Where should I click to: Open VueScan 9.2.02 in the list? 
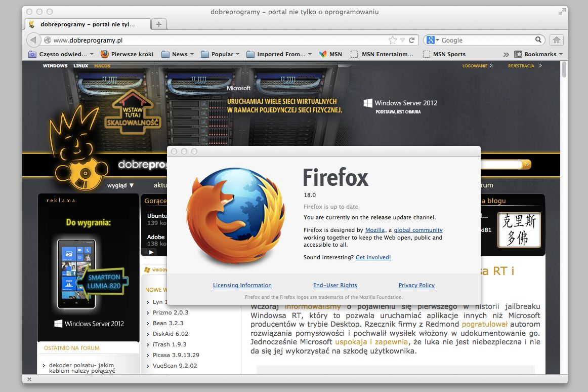pos(175,365)
